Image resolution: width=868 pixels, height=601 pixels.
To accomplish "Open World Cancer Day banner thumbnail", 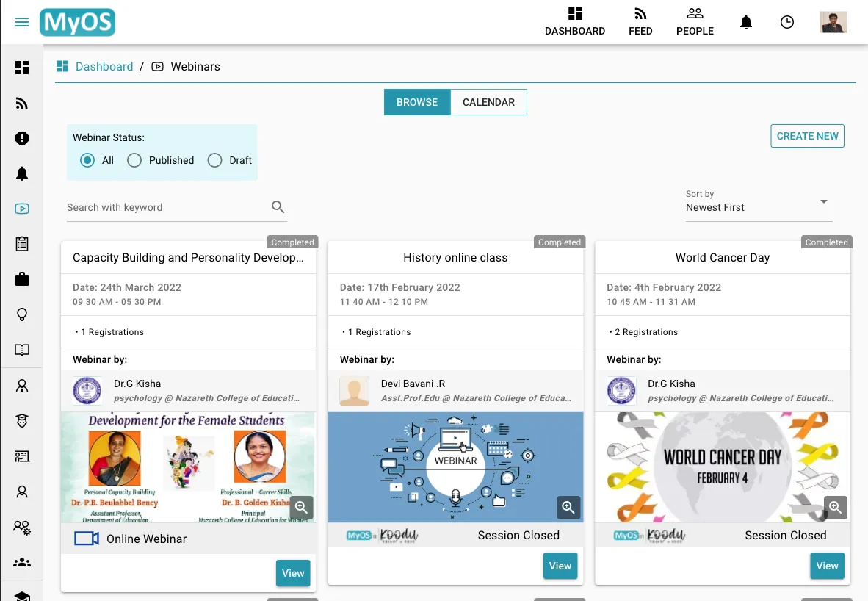I will coord(723,467).
